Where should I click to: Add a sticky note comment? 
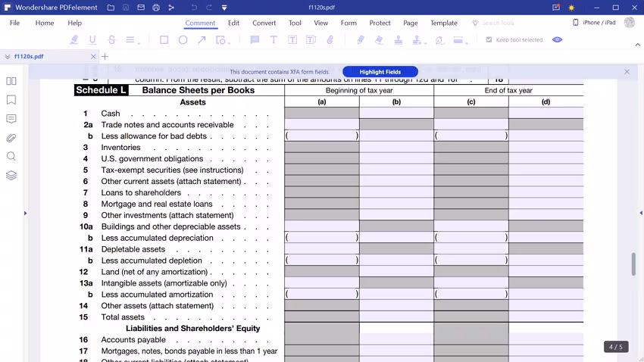click(x=255, y=40)
